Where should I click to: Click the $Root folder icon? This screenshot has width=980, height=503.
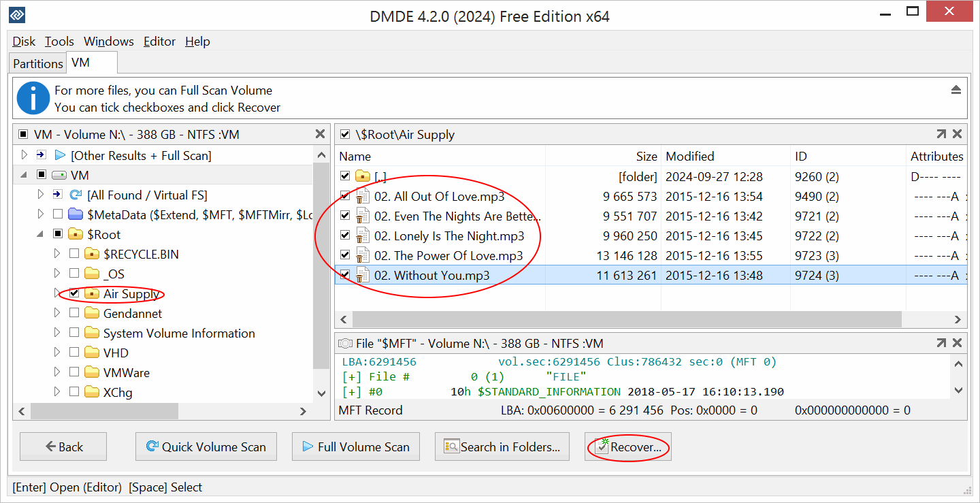coord(76,234)
